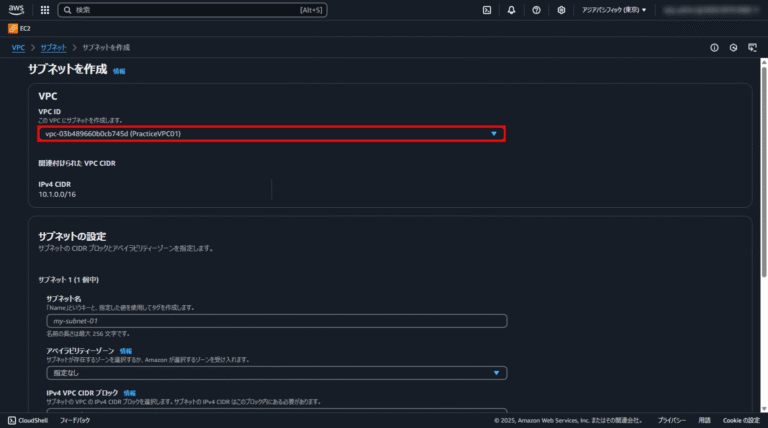Launch CloudShell from the top bar icon
This screenshot has height=428, width=768.
coord(486,10)
